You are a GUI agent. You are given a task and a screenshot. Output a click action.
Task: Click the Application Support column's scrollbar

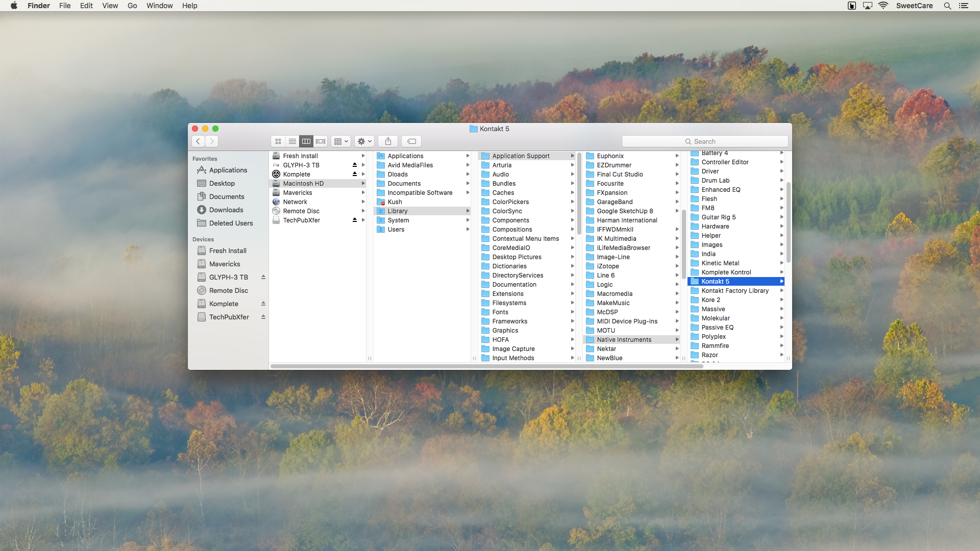[x=579, y=193]
